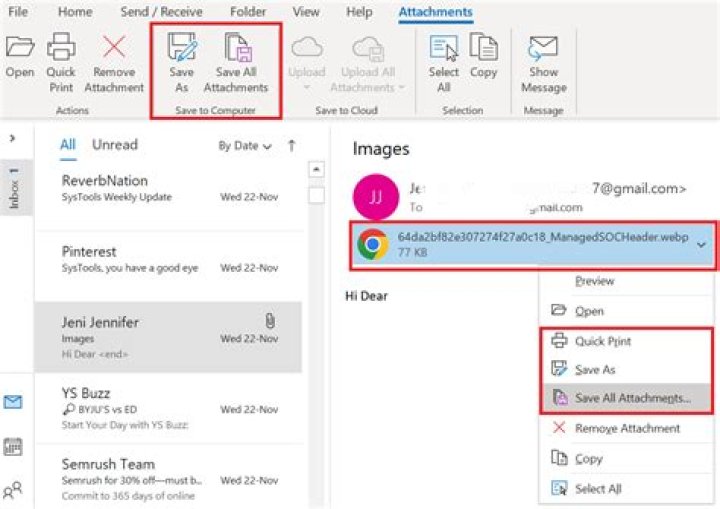Click Select All ribbon icon
The height and width of the screenshot is (509, 720).
pos(444,48)
